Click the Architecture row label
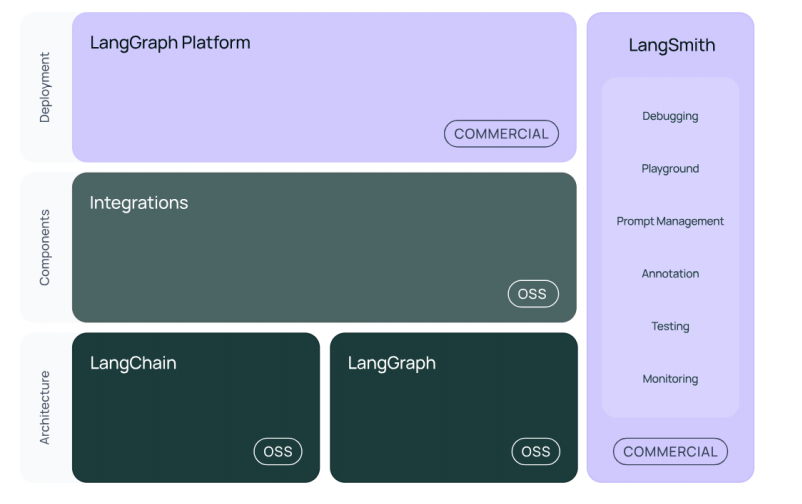The width and height of the screenshot is (802, 504). coord(45,407)
